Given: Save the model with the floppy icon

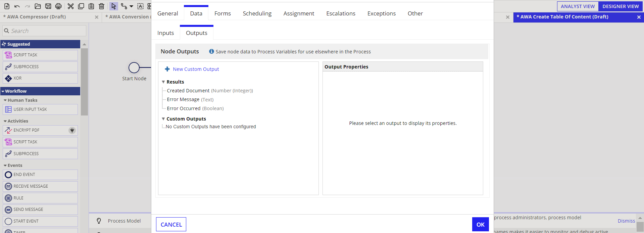Looking at the screenshot, I should 48,6.
